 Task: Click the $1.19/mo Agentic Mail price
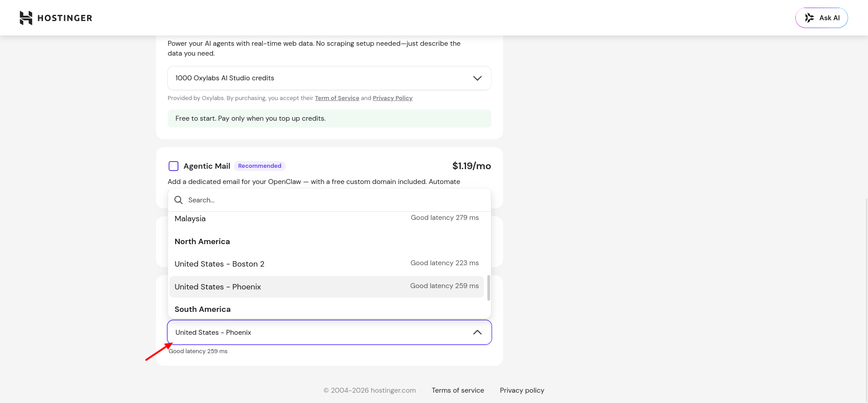(472, 166)
